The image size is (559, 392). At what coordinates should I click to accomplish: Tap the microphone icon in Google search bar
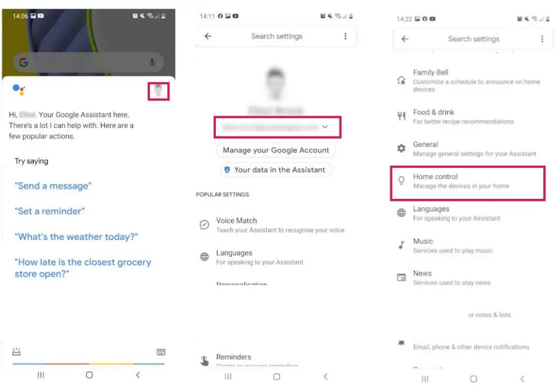pos(152,62)
